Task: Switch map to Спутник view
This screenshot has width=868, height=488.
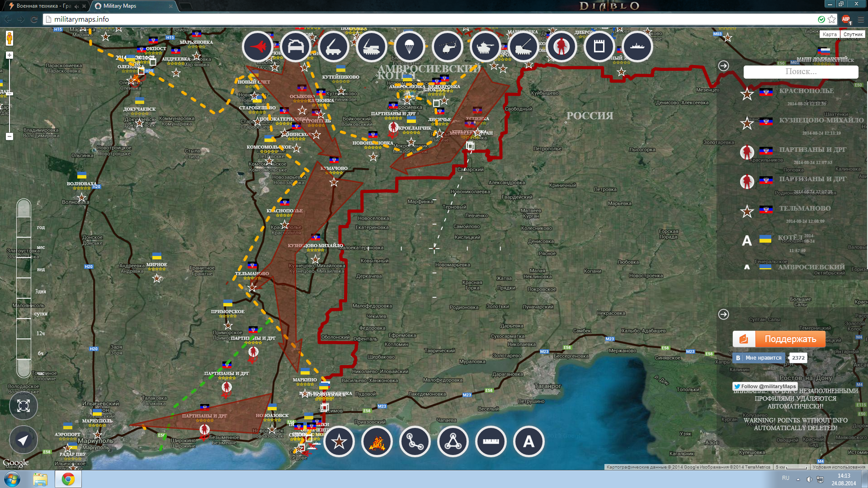Action: click(853, 34)
